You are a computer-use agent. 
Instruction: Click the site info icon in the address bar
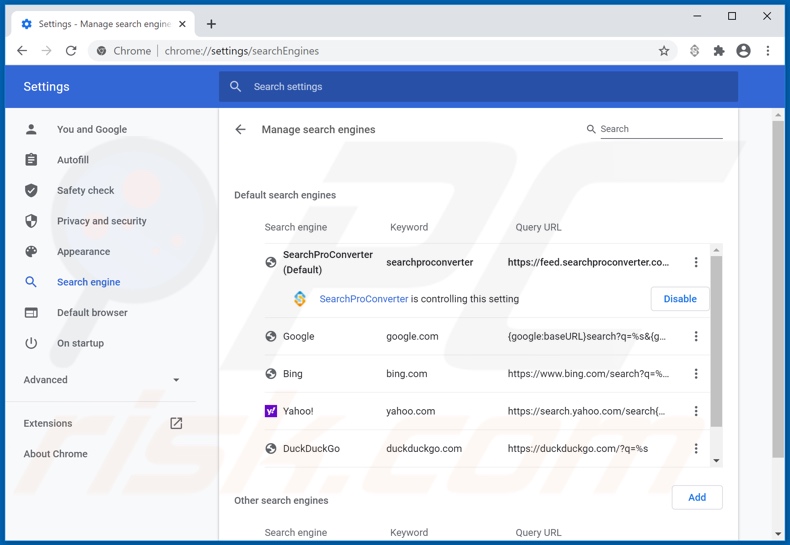102,51
